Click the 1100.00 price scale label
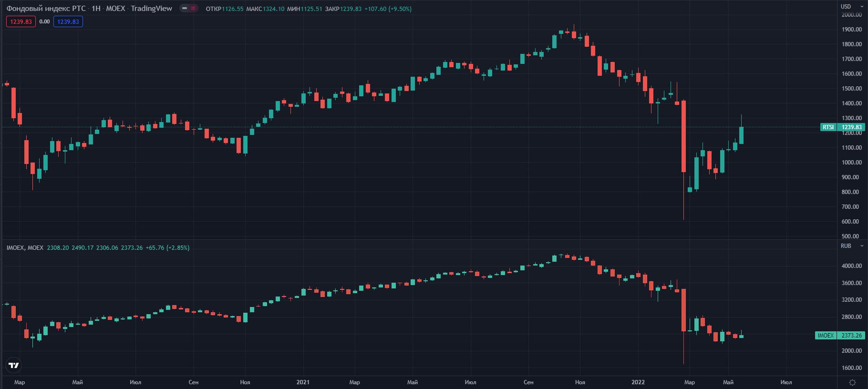 click(852, 148)
